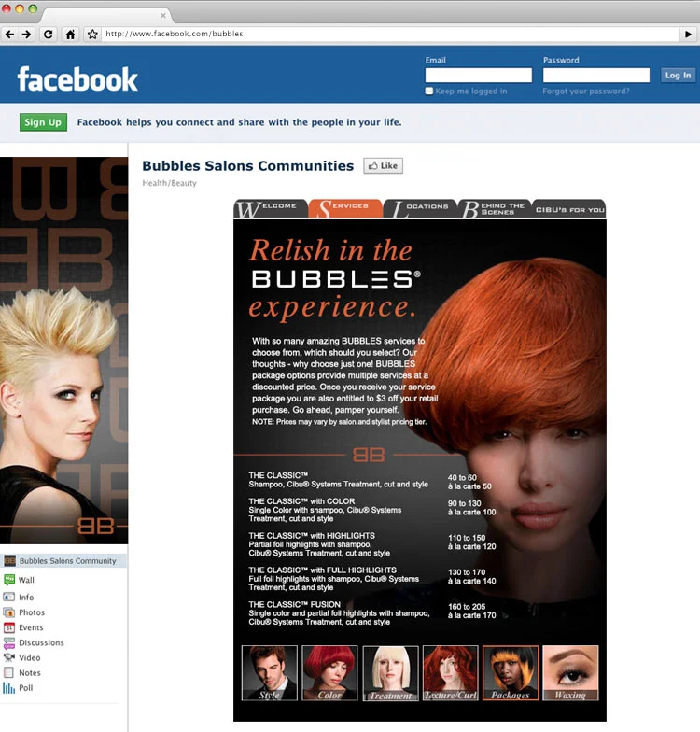Click the '110 to 150' price

tap(467, 538)
